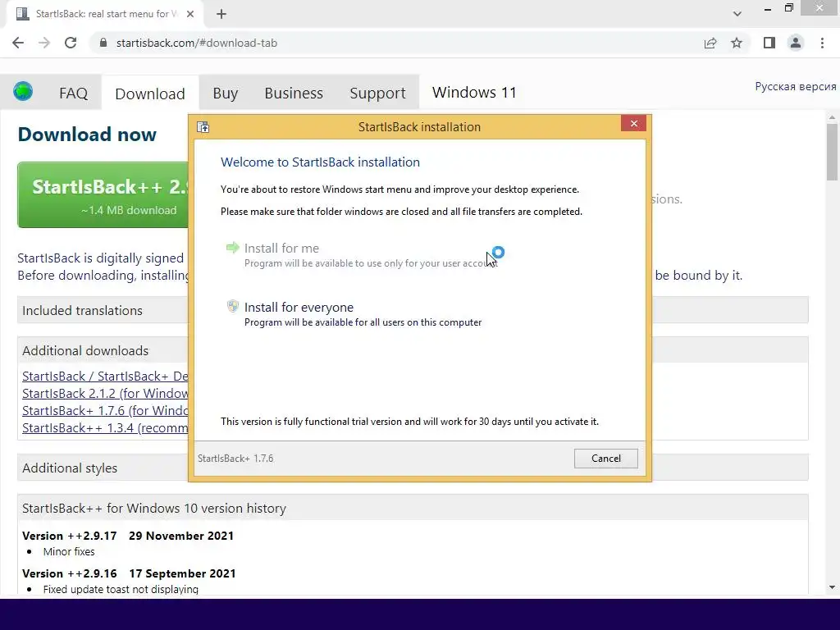Viewport: 840px width, 630px height.
Task: Restore down the Chrome browser window
Action: point(788,8)
